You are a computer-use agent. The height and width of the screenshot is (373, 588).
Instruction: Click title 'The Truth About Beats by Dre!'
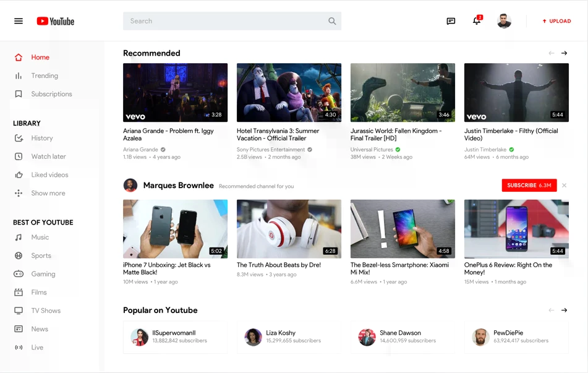click(279, 265)
